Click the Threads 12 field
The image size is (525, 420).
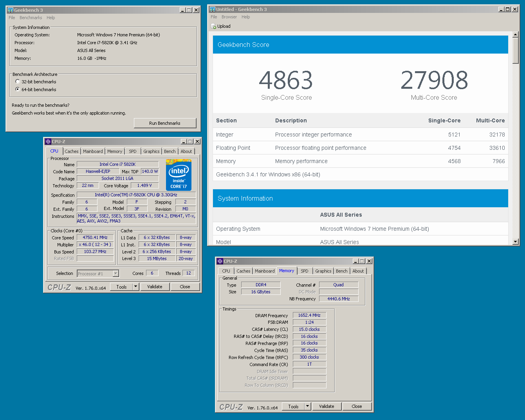[x=189, y=273]
